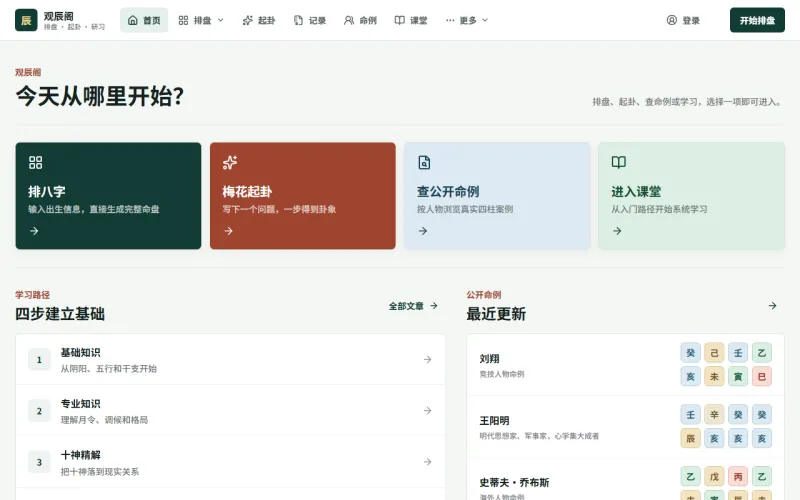This screenshot has height=500, width=800.
Task: Click the 把十神落到现实关系 description
Action: [99, 471]
